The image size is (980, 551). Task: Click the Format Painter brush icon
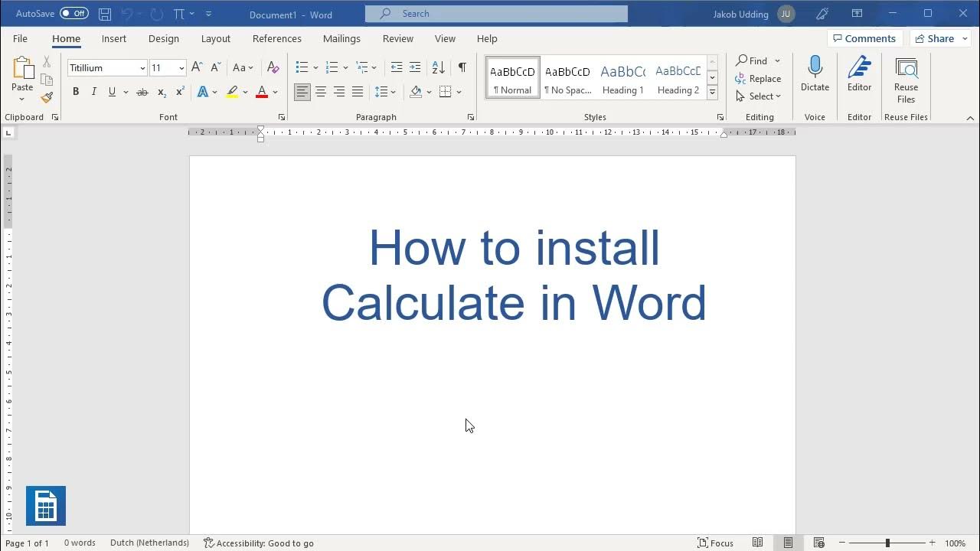click(x=47, y=97)
